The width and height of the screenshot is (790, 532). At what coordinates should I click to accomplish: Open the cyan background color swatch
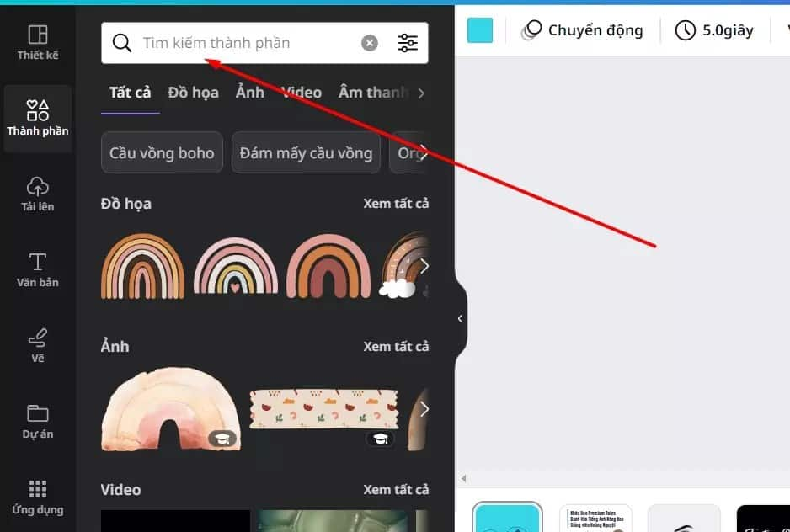click(480, 30)
